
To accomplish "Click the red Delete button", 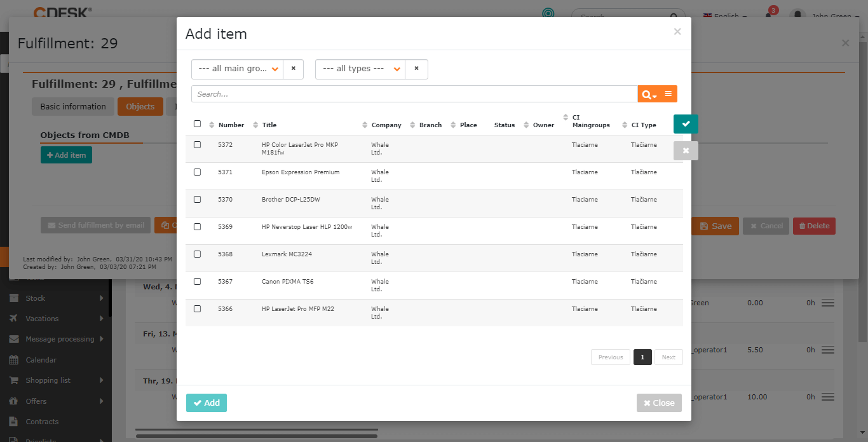I will pyautogui.click(x=814, y=226).
